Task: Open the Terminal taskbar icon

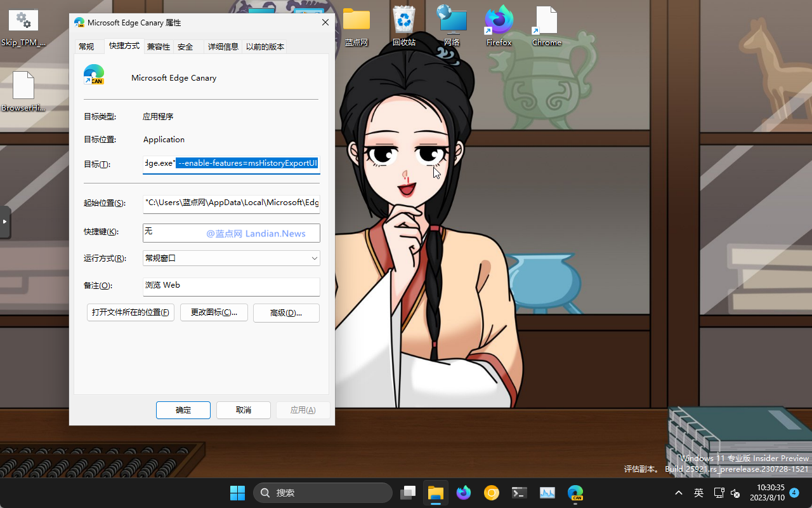Action: 520,493
